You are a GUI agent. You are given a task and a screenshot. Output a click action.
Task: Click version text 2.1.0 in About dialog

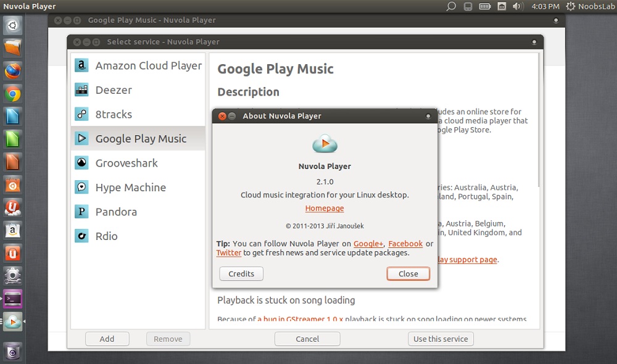click(x=325, y=181)
